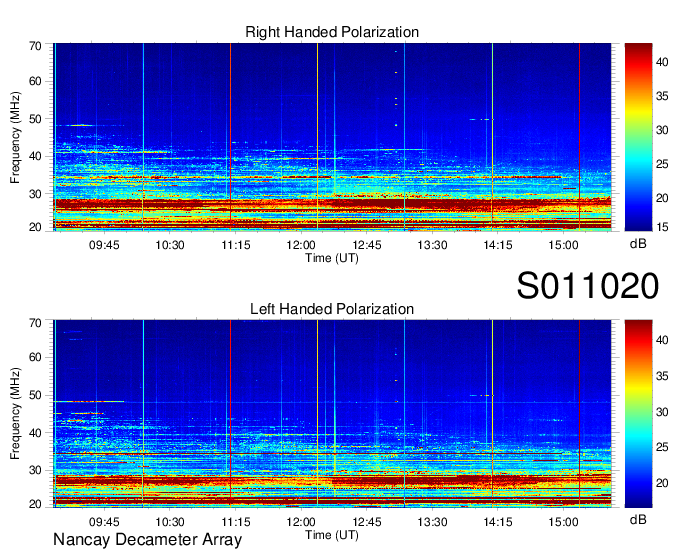Click 11:15 tick on Left Handed time axis
Viewport: 680px width, 552px height.
[235, 522]
